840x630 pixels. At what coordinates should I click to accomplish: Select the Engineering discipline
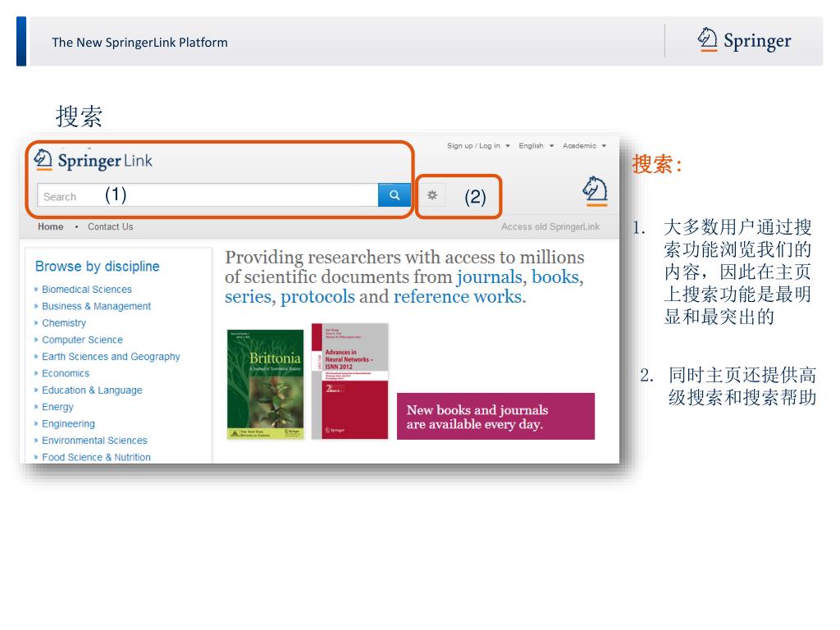tap(68, 424)
